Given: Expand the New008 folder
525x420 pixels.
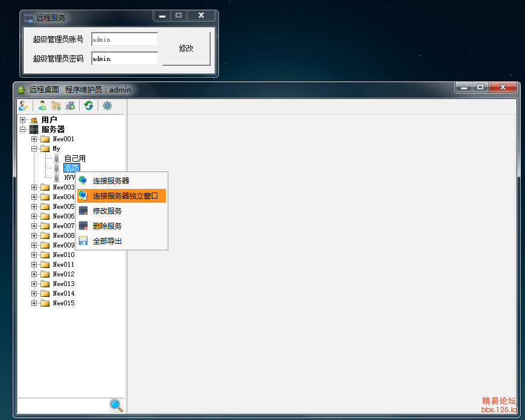Looking at the screenshot, I should coord(34,235).
